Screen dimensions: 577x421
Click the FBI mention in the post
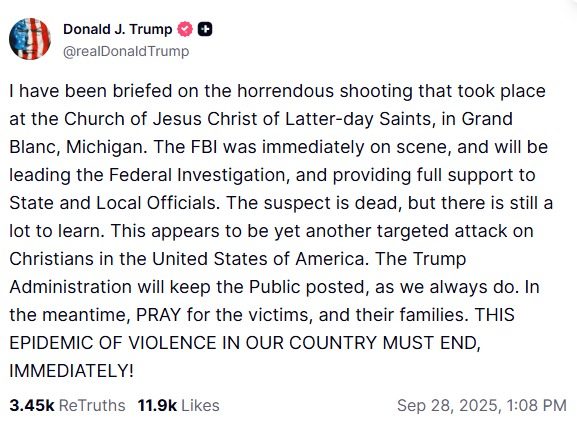click(204, 147)
